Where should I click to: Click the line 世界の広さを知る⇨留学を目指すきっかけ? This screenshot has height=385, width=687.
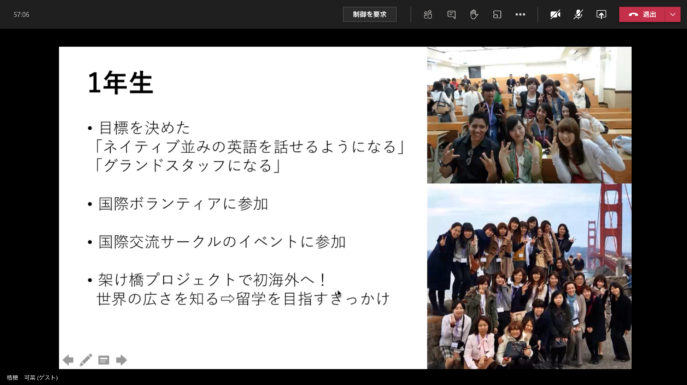tap(243, 299)
